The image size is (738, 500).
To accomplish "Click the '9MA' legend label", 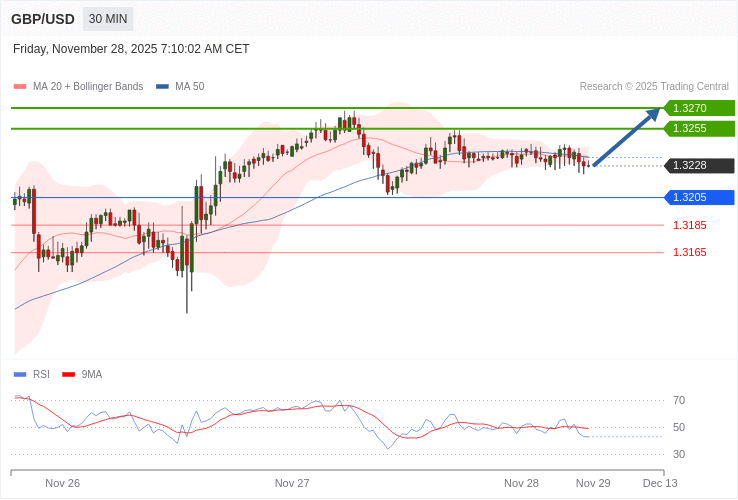I will [x=92, y=375].
